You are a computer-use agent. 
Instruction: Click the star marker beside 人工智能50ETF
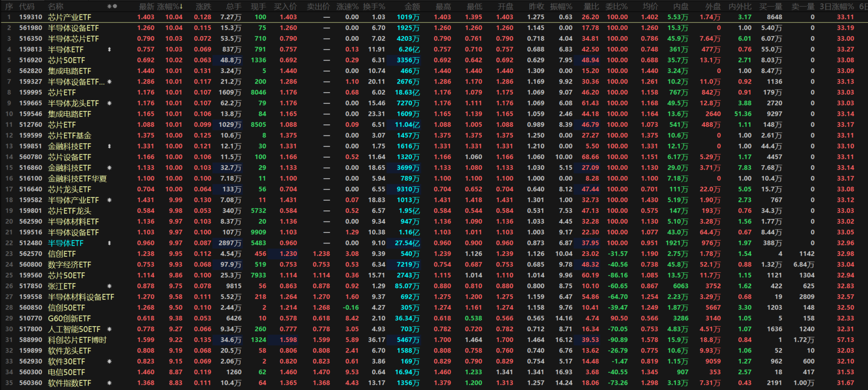point(110,329)
